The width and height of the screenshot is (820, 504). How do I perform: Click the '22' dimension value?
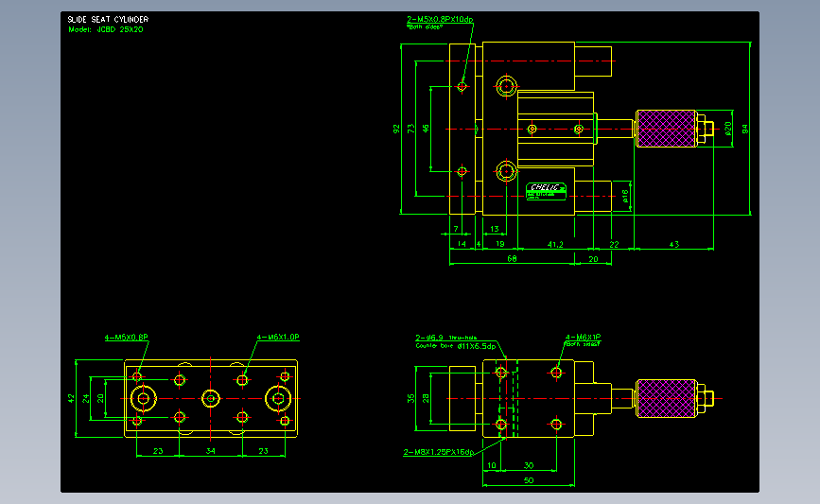[x=615, y=244]
